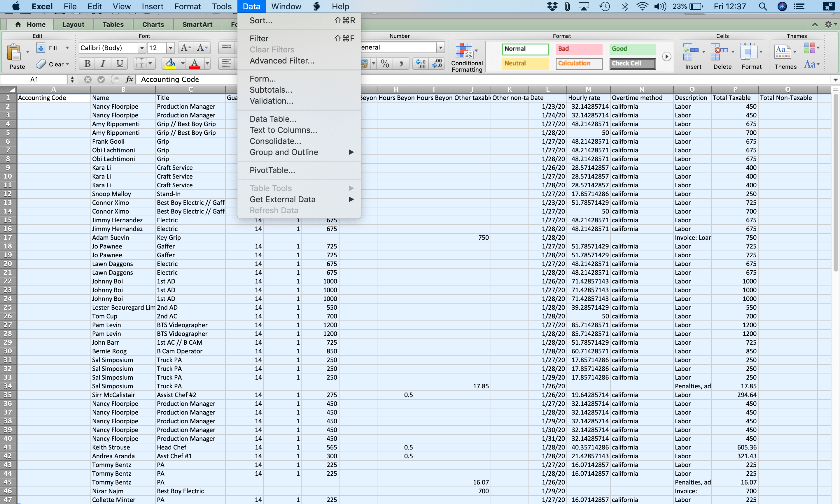Switch to the Charts tab
The image size is (840, 504).
point(153,24)
